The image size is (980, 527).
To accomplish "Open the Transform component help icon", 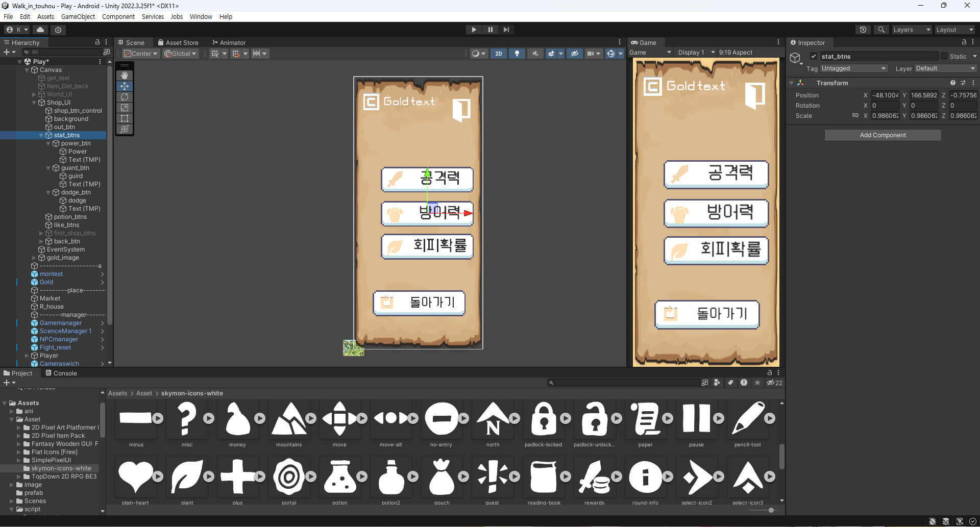I will tap(952, 83).
